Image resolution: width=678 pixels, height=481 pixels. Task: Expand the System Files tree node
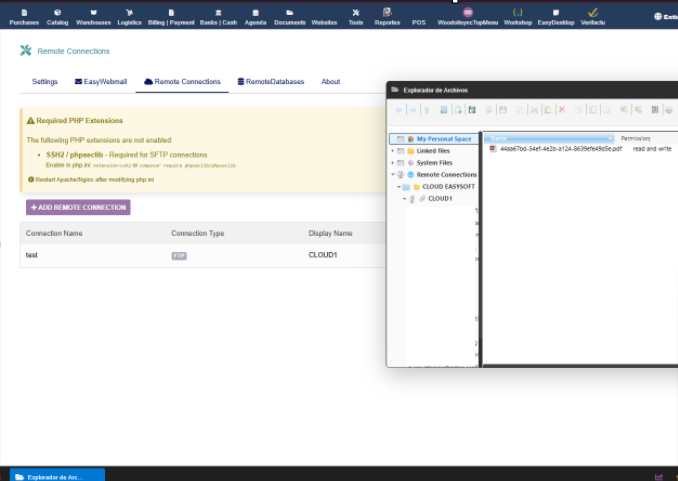(392, 163)
